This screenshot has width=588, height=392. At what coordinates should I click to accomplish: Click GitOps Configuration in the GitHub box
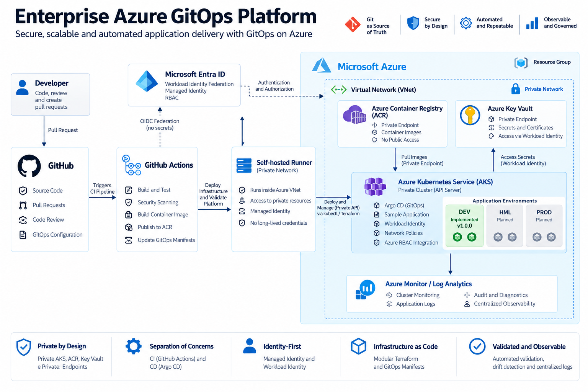(x=51, y=235)
